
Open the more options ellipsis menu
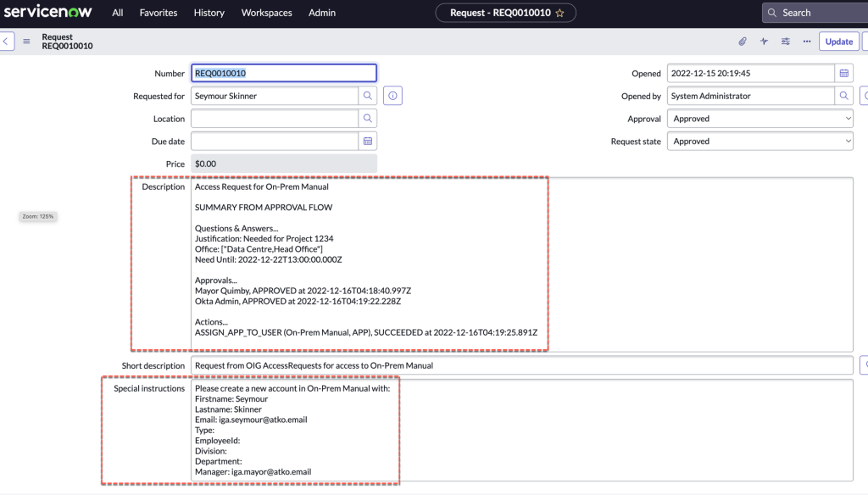(806, 42)
